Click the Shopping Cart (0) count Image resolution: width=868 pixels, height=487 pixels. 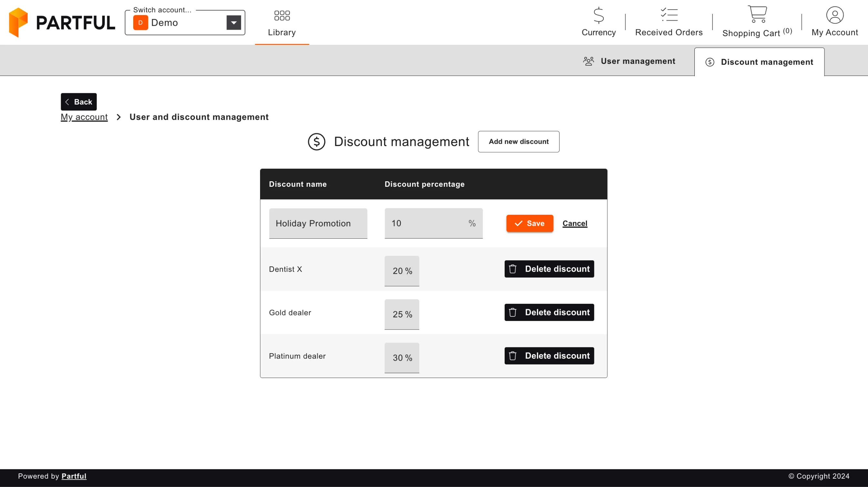click(x=787, y=31)
